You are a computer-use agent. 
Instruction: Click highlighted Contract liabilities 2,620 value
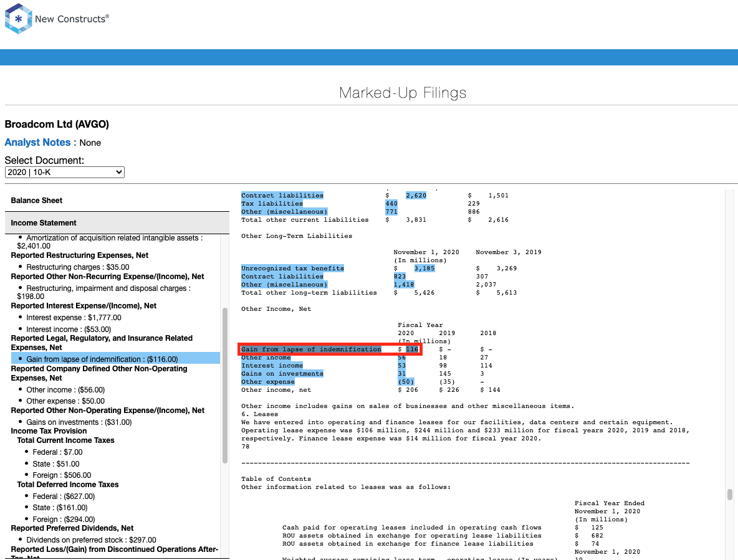pos(416,196)
